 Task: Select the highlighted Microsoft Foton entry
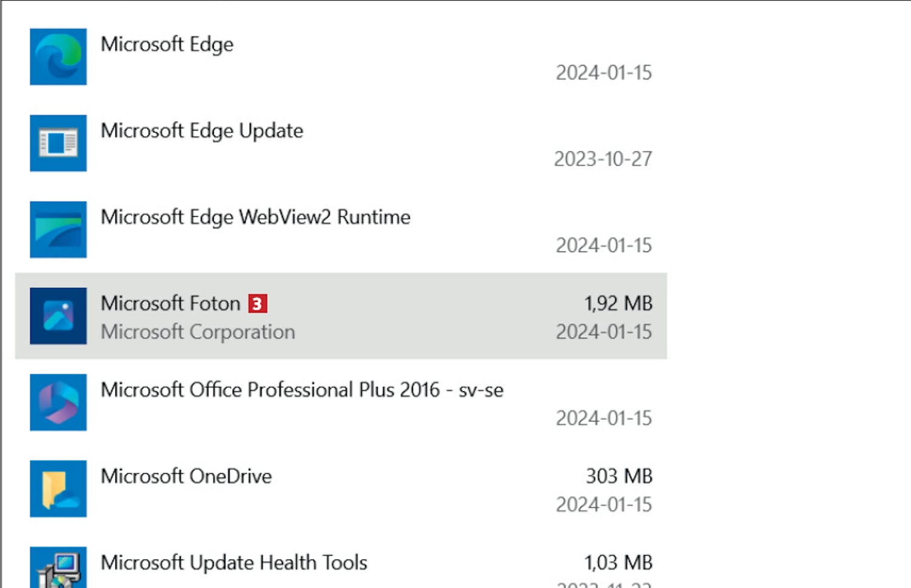(x=341, y=316)
